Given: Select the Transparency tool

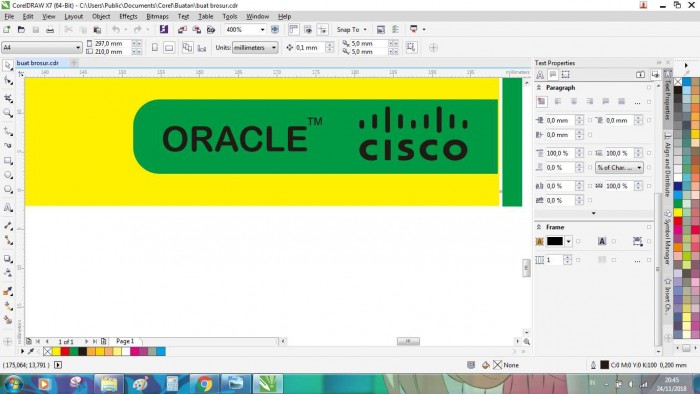Looking at the screenshot, I should 8,273.
